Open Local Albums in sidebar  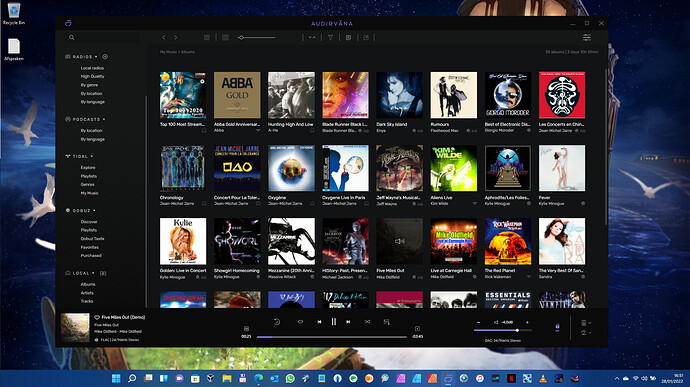pyautogui.click(x=88, y=284)
